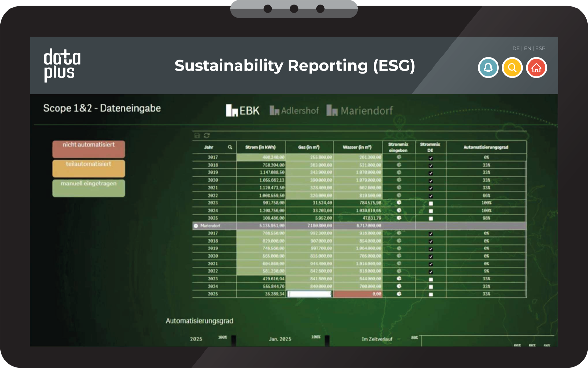588x368 pixels.
Task: Check Strommix DE in the 35.289,34 row
Action: (431, 294)
